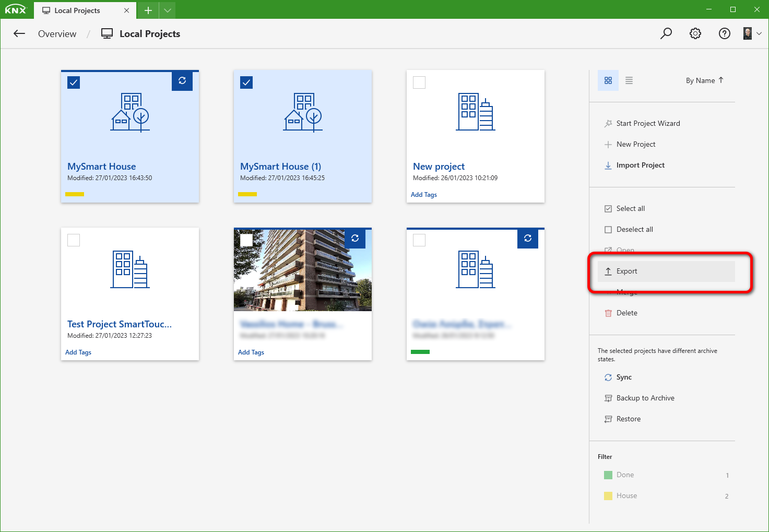Viewport: 769px width, 532px height.
Task: Select the Local Projects tab
Action: pyautogui.click(x=77, y=10)
